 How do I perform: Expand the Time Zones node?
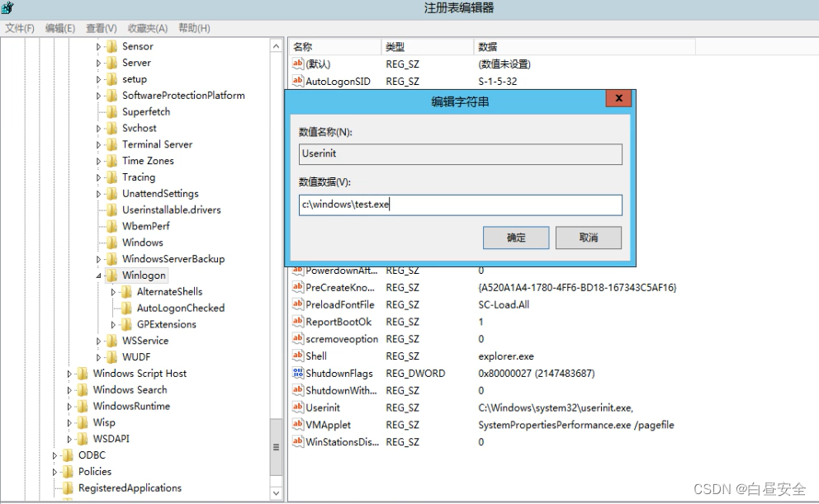[98, 161]
